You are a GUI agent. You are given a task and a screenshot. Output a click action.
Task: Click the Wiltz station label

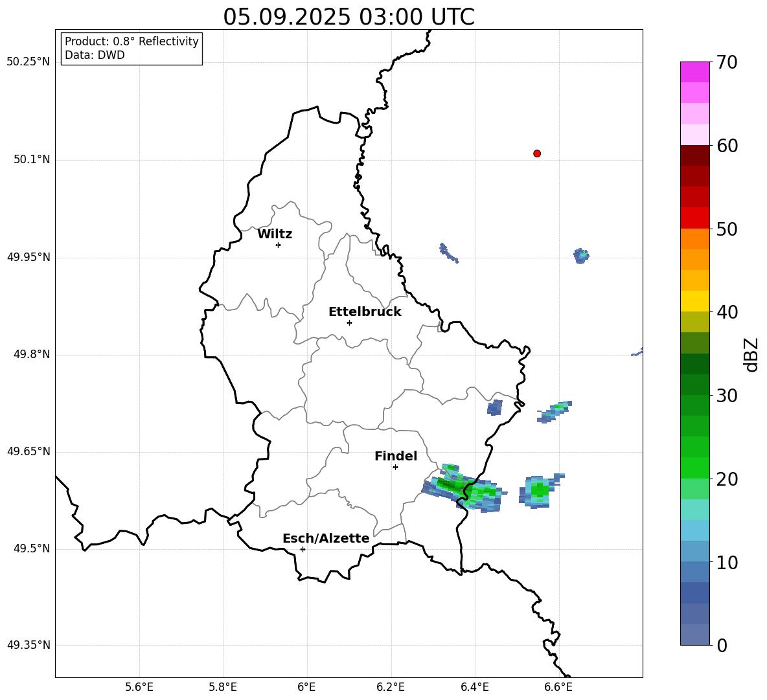click(275, 234)
